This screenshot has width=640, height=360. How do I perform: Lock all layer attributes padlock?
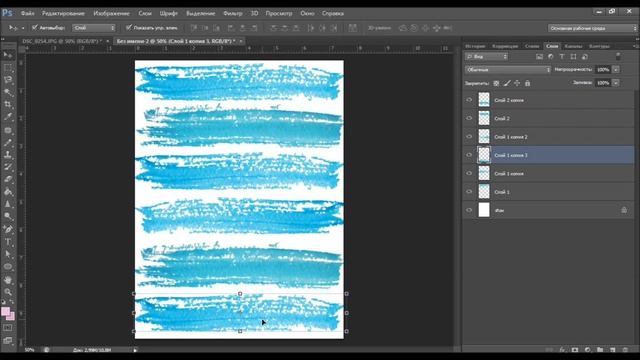pyautogui.click(x=527, y=83)
